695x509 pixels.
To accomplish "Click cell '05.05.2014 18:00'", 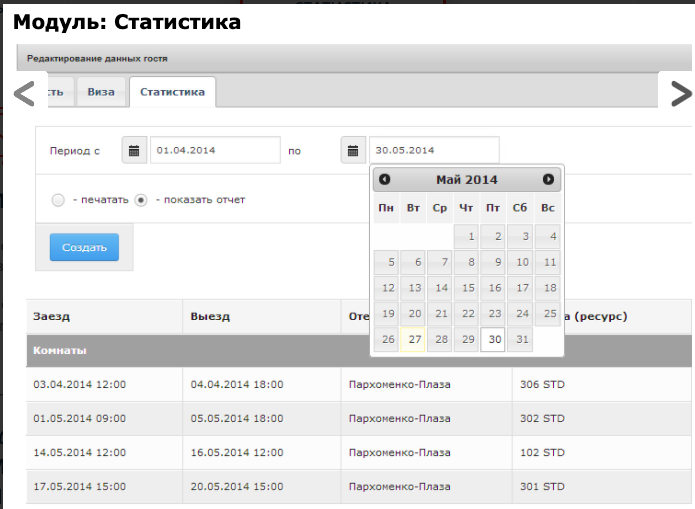I will (x=262, y=419).
